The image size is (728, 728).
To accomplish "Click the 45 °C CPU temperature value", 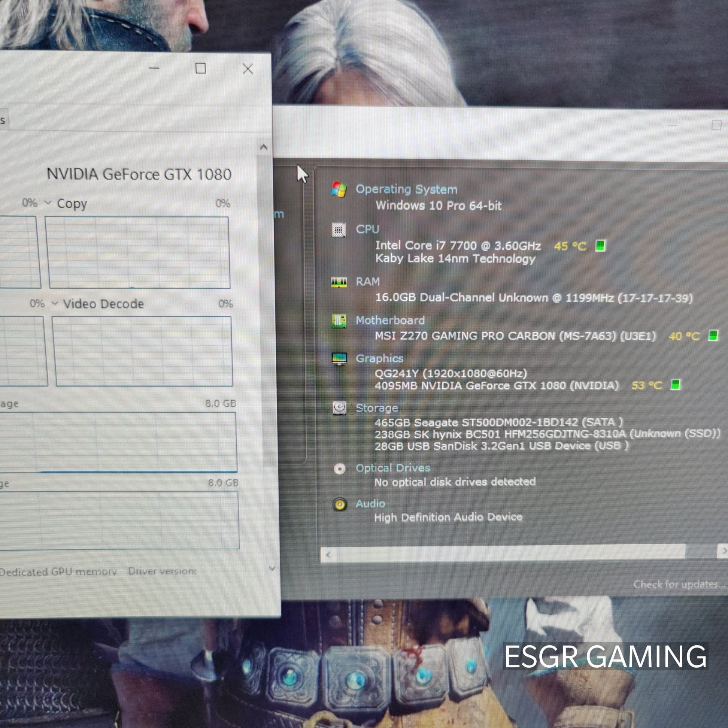I will [570, 246].
